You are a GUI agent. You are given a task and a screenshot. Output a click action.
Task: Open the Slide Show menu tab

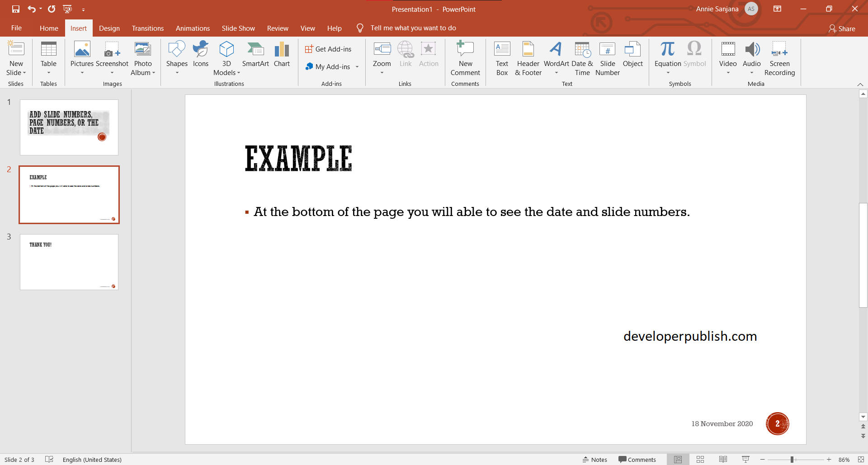[x=238, y=28]
